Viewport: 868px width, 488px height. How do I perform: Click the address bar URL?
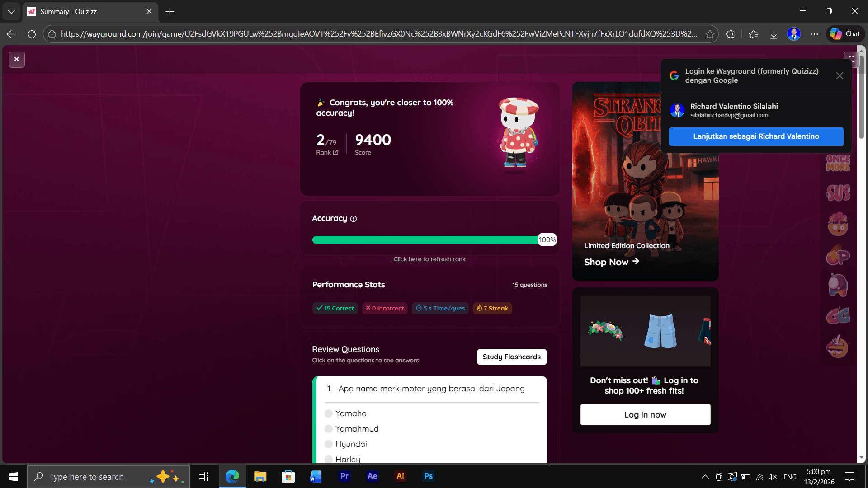tap(379, 34)
